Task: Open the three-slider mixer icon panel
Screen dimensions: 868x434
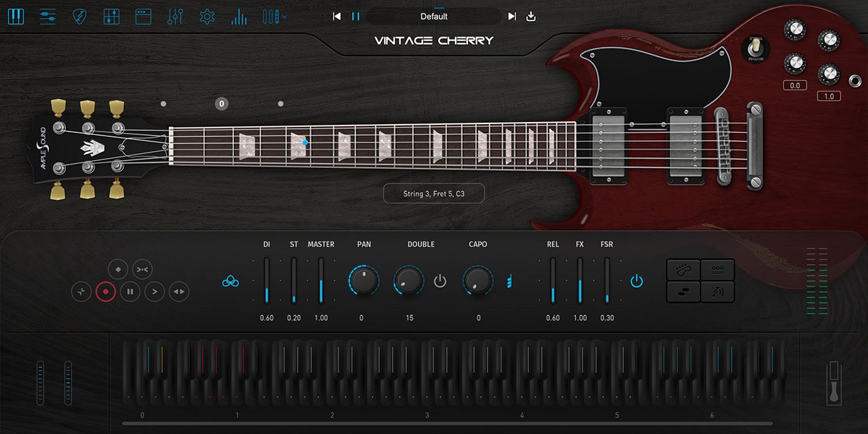Action: coord(175,16)
